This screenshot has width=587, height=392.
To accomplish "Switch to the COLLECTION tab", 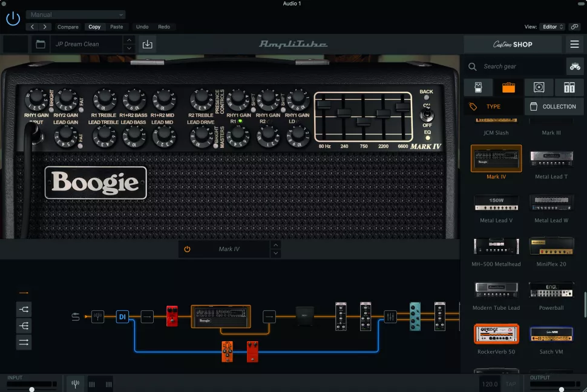I will (x=553, y=106).
